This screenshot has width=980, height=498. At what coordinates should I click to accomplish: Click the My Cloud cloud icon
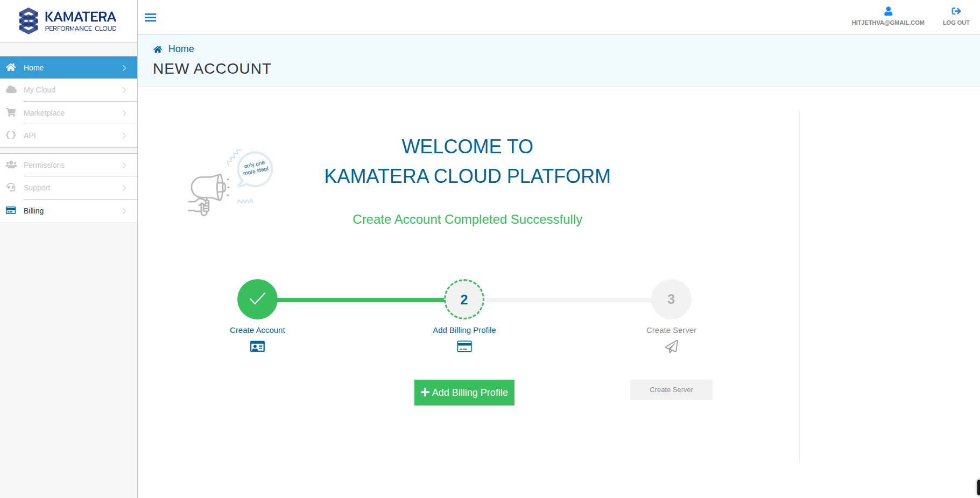click(x=11, y=90)
